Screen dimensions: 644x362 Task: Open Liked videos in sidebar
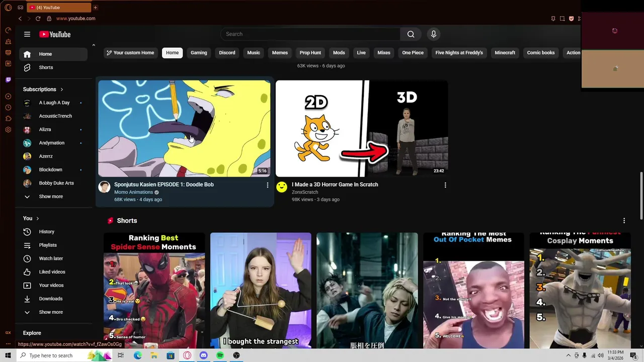click(x=53, y=272)
